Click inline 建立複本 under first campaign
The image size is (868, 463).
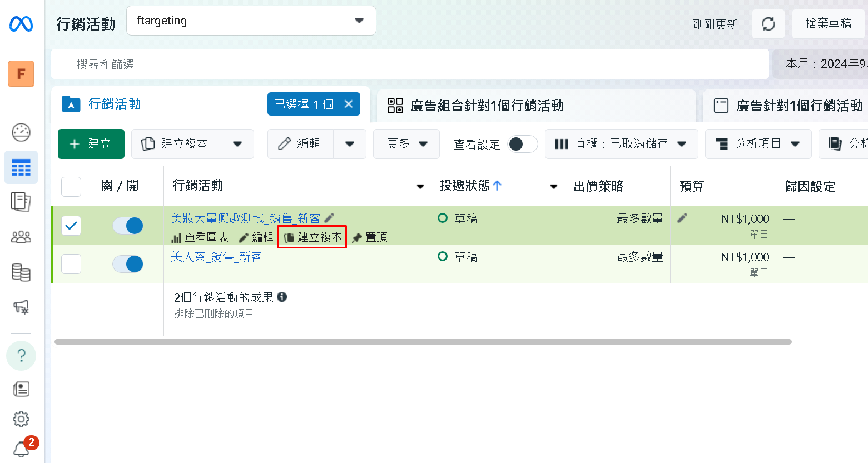(313, 237)
